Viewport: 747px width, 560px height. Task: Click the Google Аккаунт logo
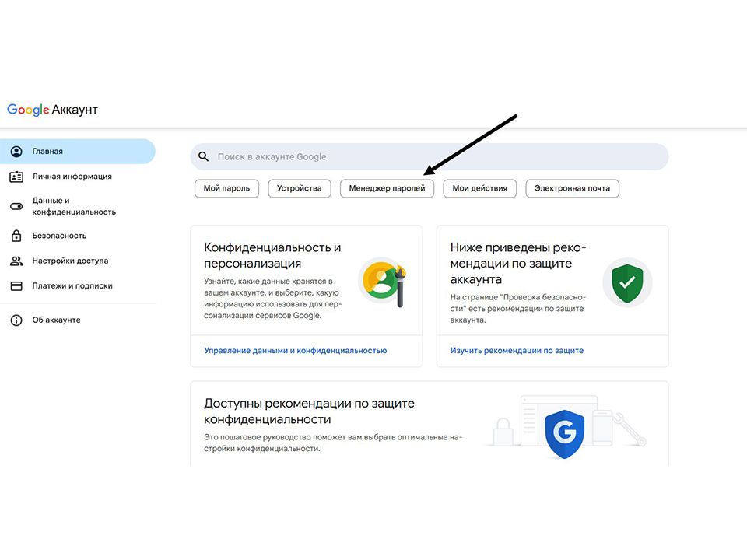tap(52, 110)
